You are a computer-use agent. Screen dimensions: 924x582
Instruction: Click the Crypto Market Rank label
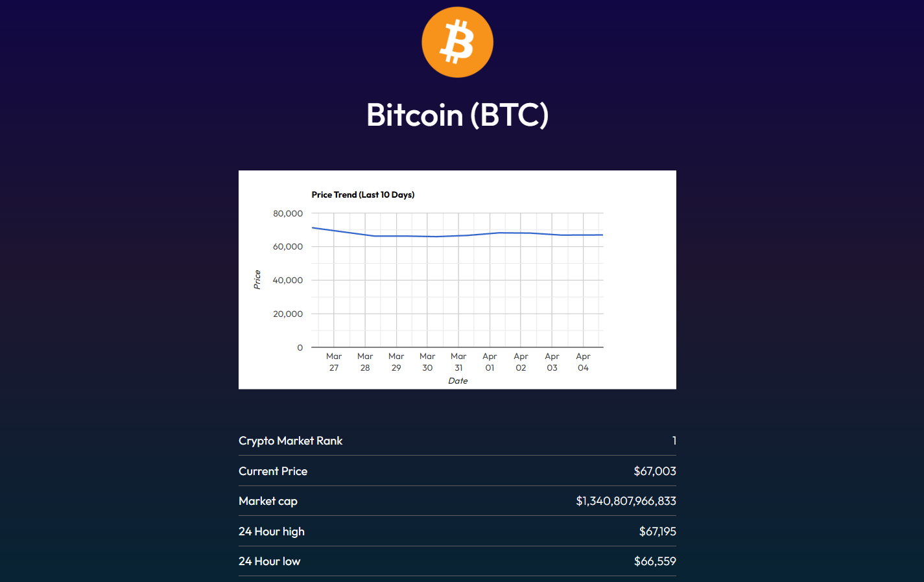tap(290, 441)
